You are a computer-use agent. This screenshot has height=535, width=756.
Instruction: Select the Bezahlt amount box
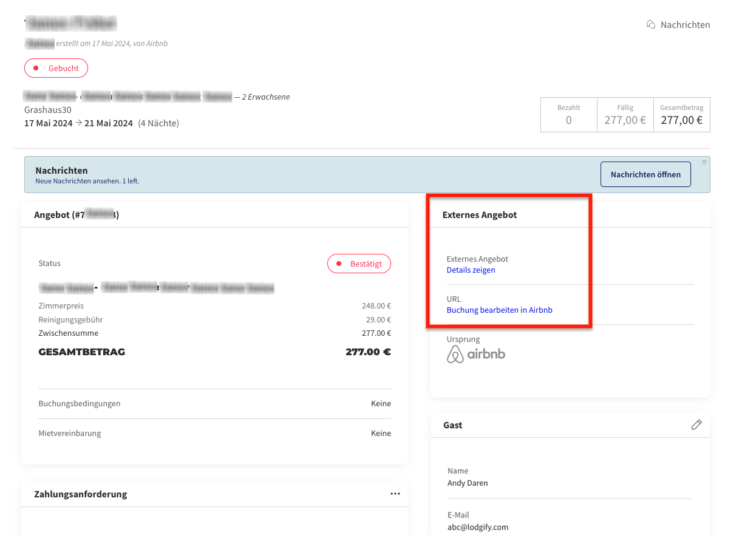(568, 115)
